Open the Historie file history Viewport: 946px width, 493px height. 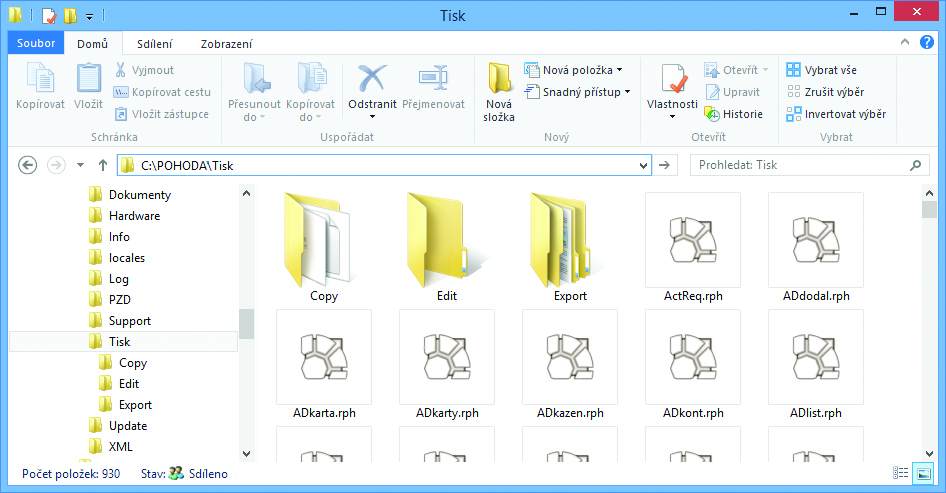click(x=734, y=114)
